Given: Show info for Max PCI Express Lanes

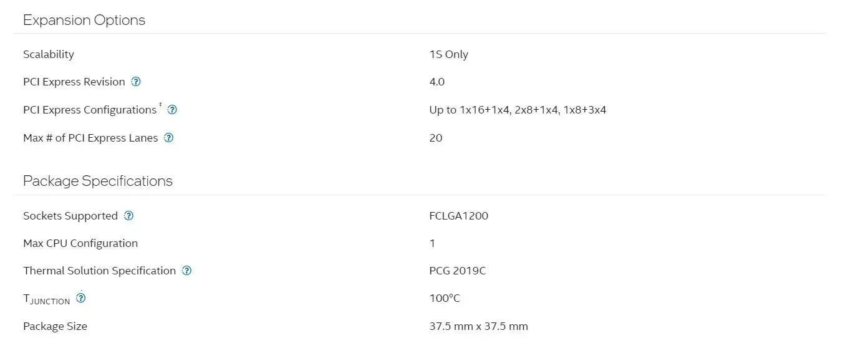Looking at the screenshot, I should [x=168, y=138].
